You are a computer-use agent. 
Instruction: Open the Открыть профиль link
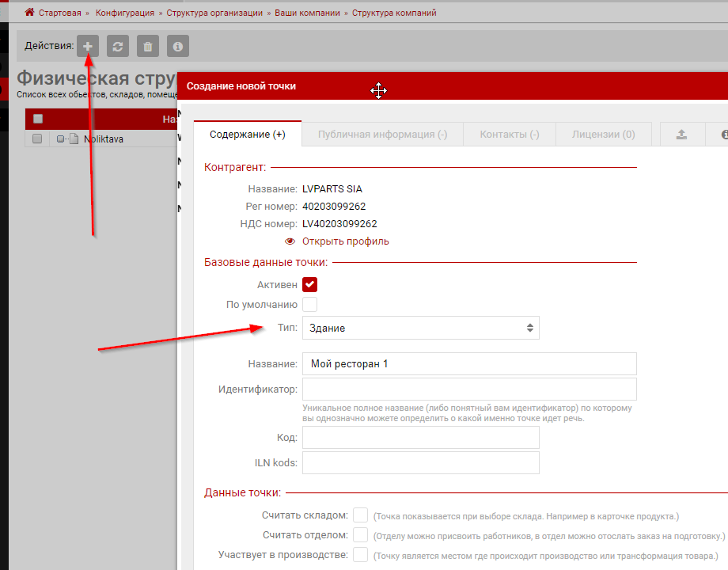345,241
